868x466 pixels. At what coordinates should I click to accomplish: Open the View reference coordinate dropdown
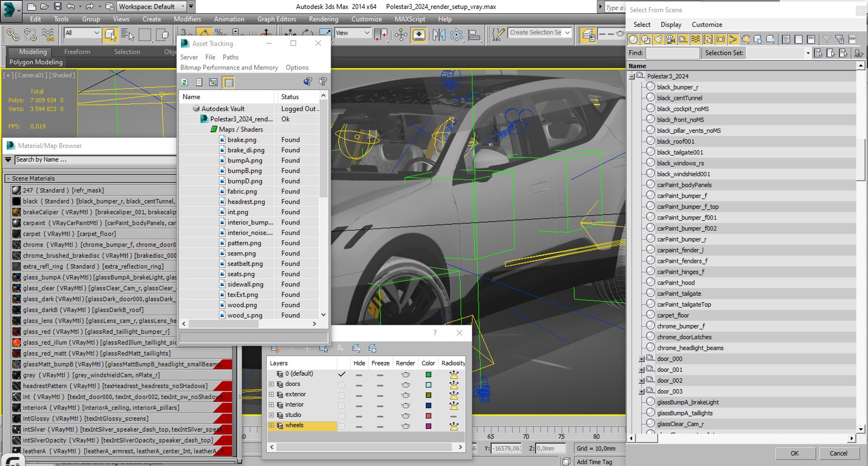(x=353, y=33)
